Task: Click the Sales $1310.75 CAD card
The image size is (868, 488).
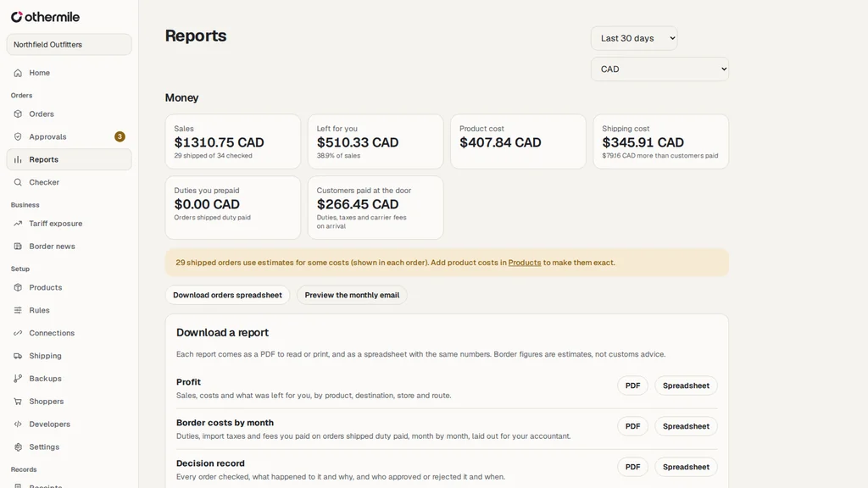Action: [233, 141]
